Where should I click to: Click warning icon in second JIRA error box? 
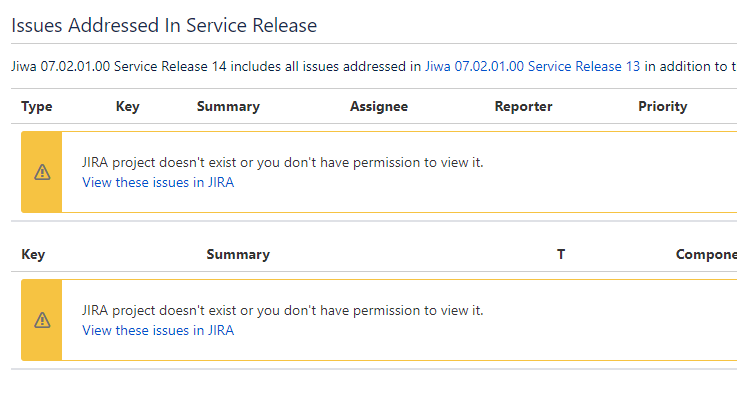click(42, 320)
